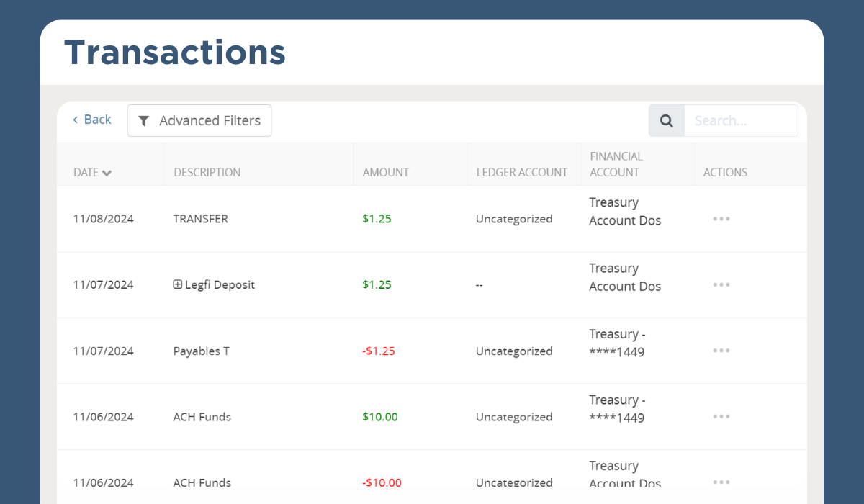This screenshot has height=504, width=864.
Task: Open actions ellipsis for the Legfi Deposit row
Action: 721,284
